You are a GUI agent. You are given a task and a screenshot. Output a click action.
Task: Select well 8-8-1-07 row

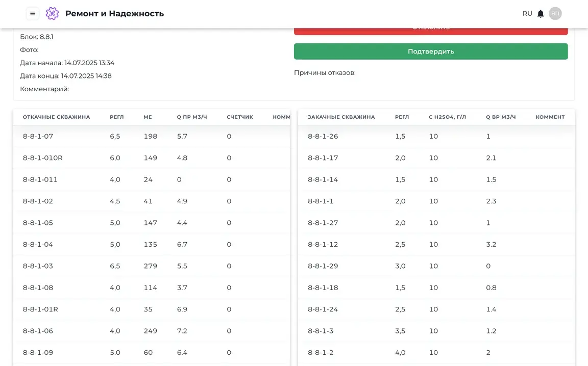tap(152, 137)
